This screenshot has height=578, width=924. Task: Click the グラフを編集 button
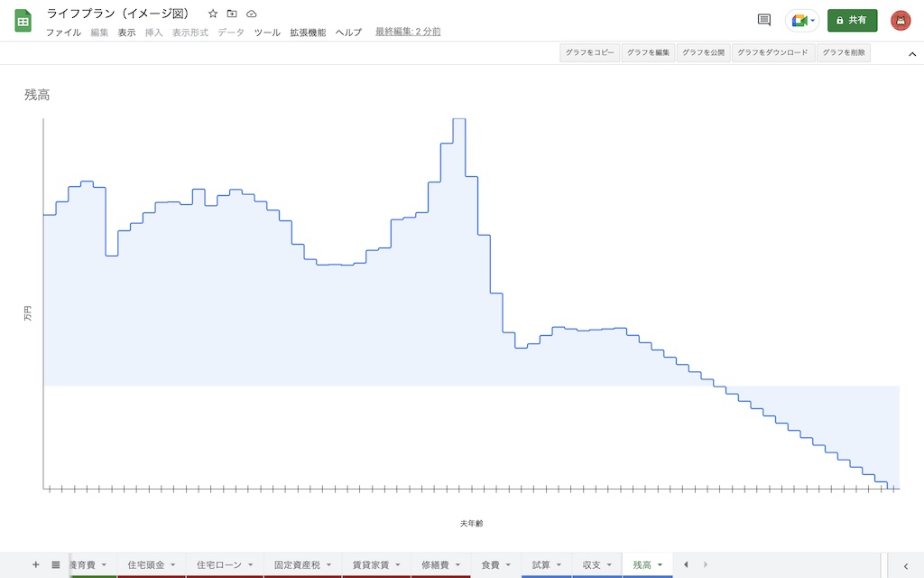[648, 52]
